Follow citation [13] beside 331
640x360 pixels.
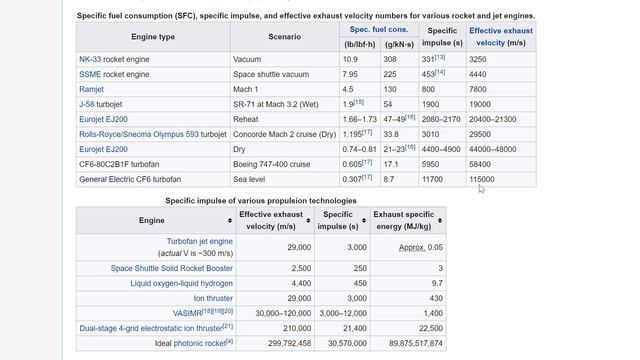click(440, 57)
